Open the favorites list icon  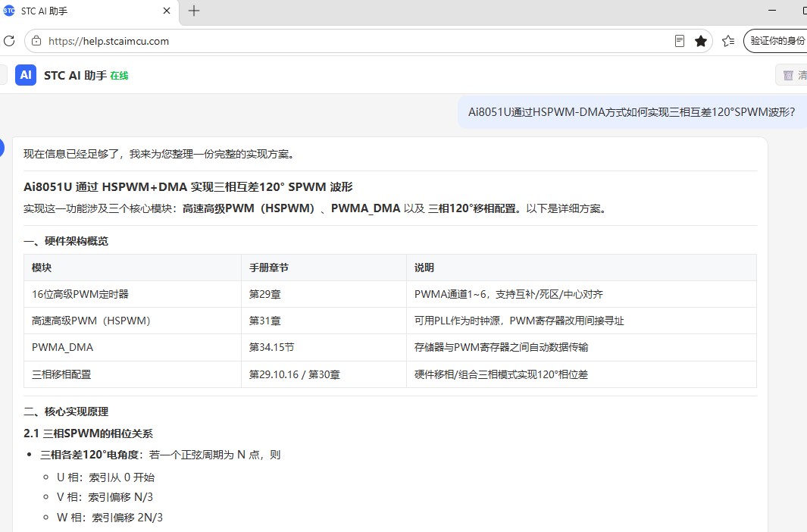(x=727, y=41)
